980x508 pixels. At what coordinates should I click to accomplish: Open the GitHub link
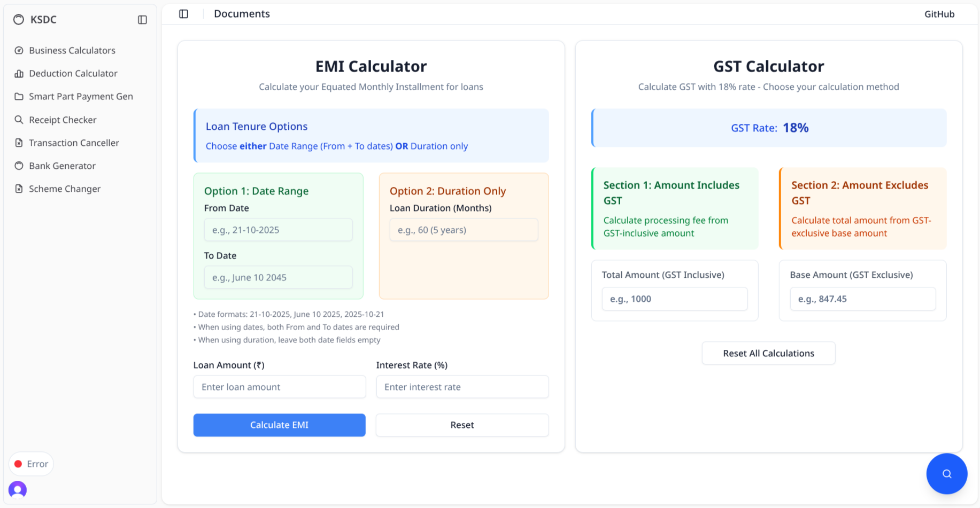939,14
